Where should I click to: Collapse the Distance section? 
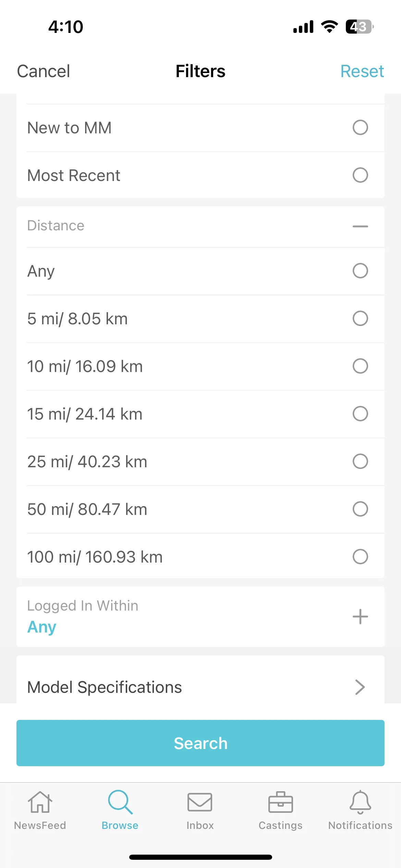[x=360, y=226]
